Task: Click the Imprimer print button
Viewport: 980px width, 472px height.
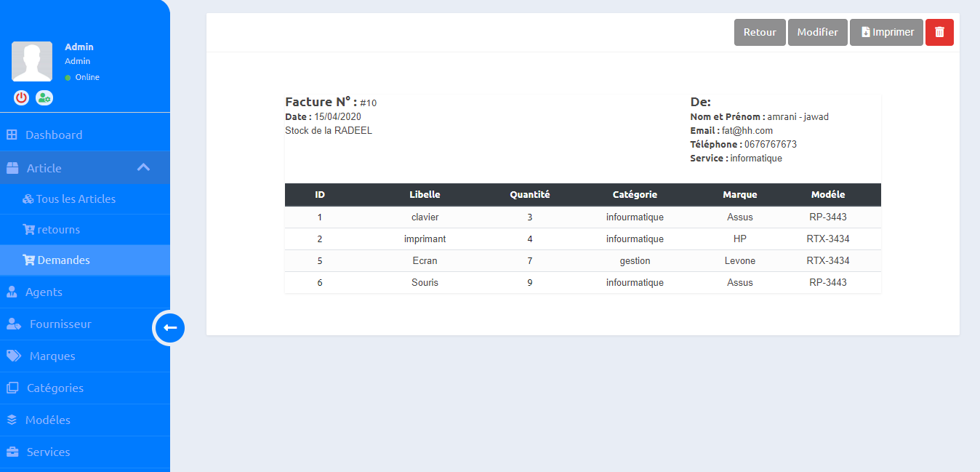Action: (886, 32)
